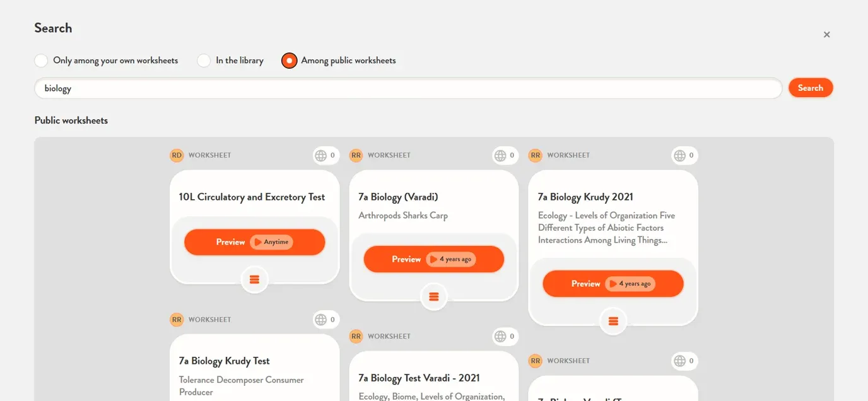868x401 pixels.
Task: Preview the 7a Biology (Varadi) worksheet
Action: [x=434, y=259]
